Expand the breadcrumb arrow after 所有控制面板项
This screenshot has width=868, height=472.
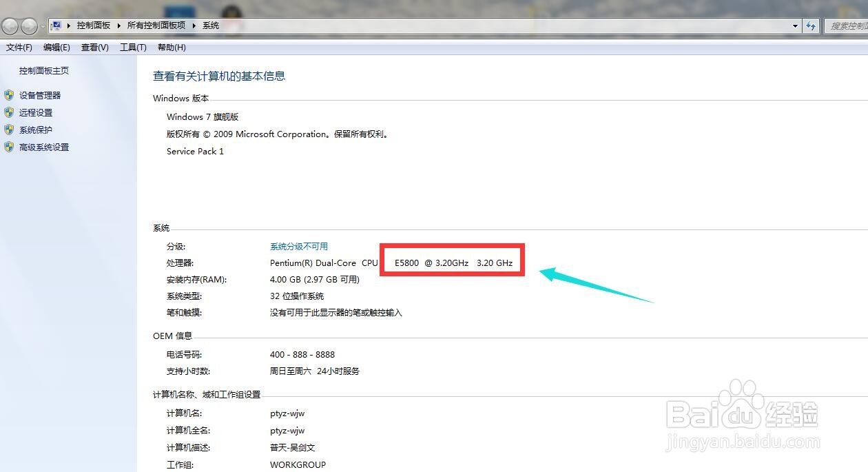[x=194, y=25]
